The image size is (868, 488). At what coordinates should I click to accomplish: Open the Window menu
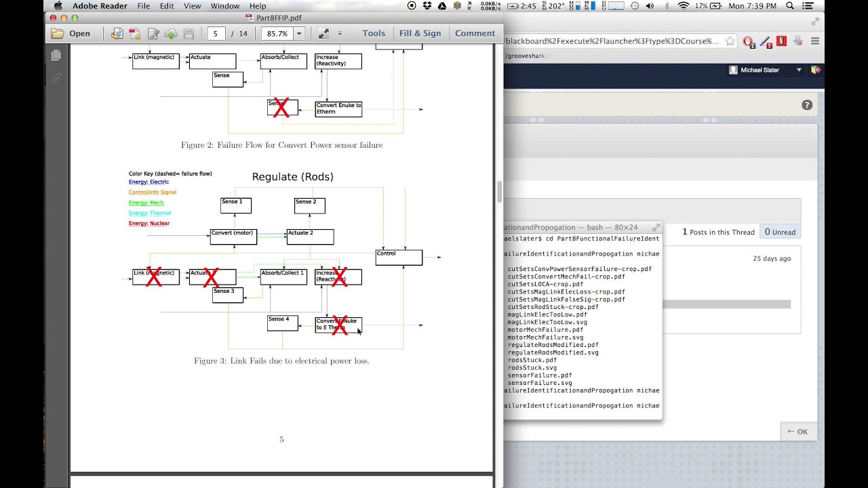(x=225, y=6)
